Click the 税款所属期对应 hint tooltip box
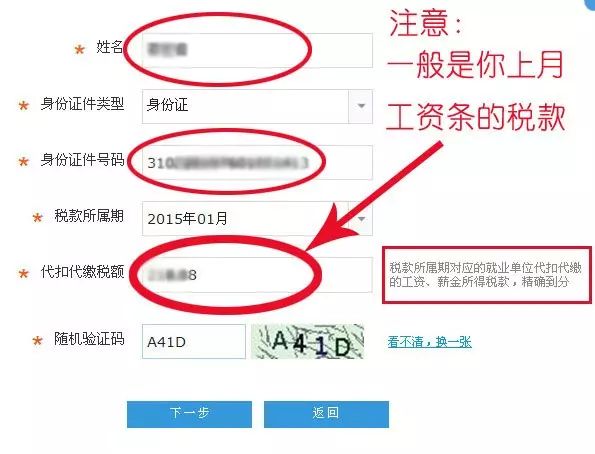 pos(487,275)
